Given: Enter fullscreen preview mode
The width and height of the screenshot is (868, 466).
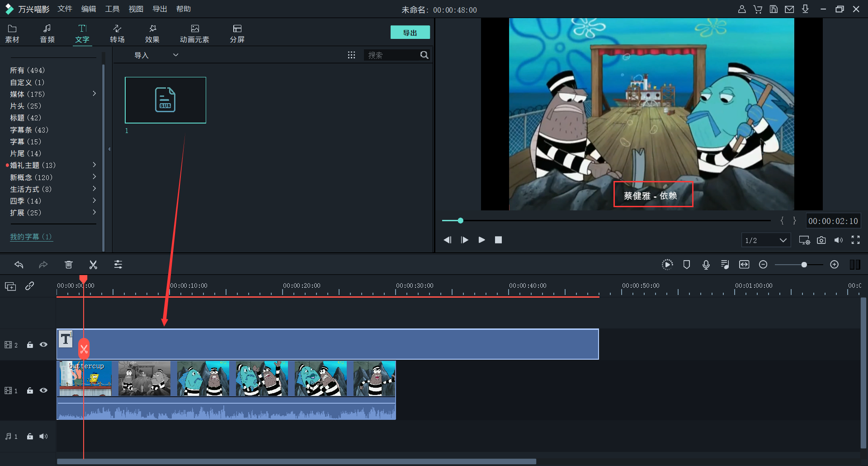Looking at the screenshot, I should click(x=855, y=240).
